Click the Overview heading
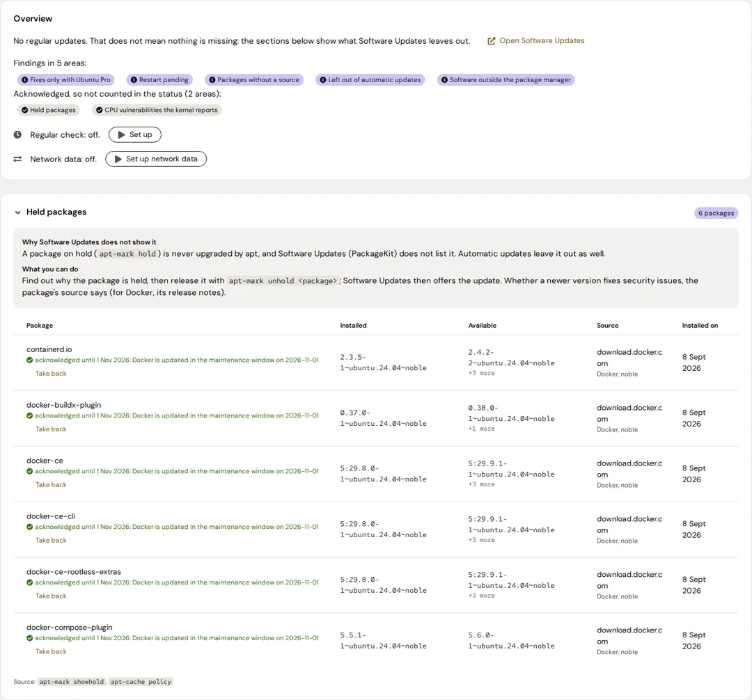The height and width of the screenshot is (700, 752). [33, 19]
